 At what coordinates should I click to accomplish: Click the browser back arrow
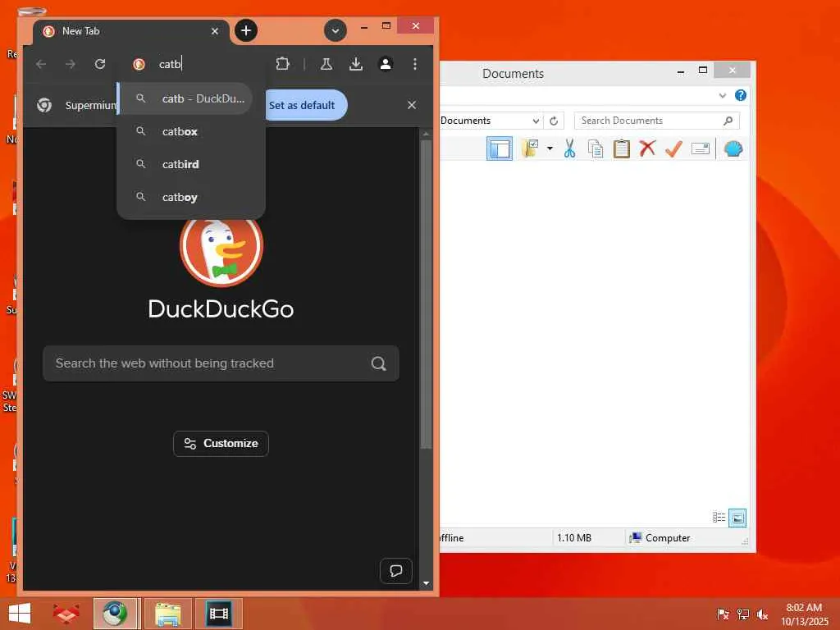click(x=41, y=64)
